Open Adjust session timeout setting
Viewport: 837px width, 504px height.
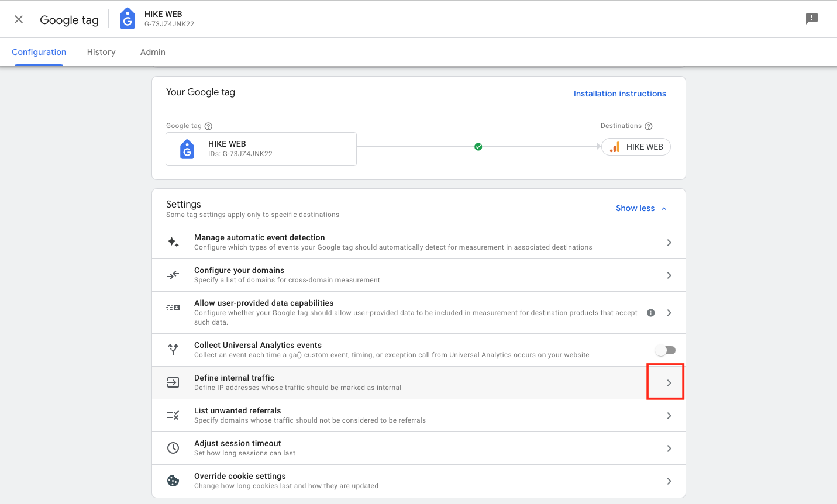point(419,448)
